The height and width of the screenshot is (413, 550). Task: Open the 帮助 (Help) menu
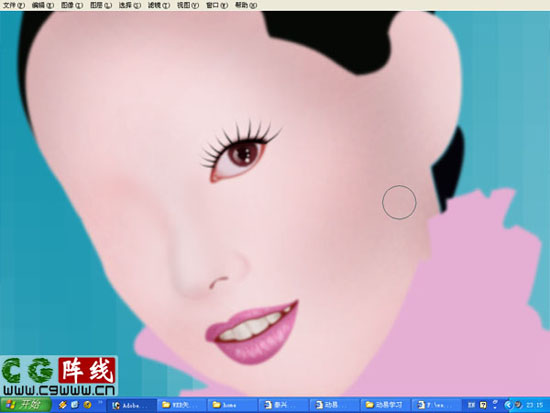coord(246,5)
